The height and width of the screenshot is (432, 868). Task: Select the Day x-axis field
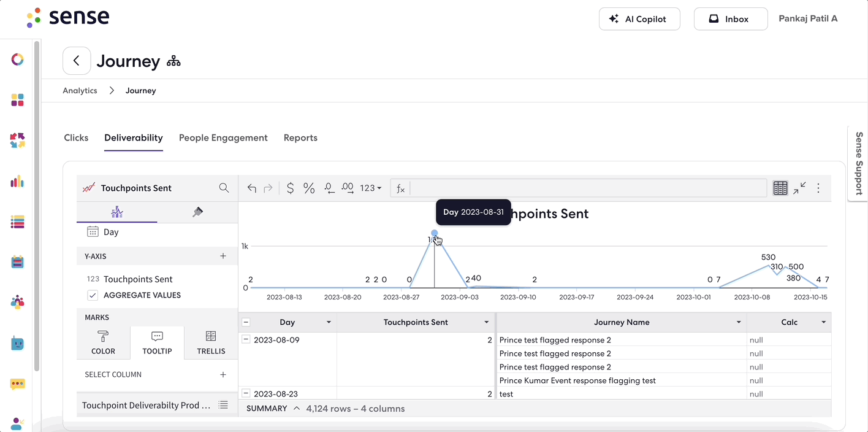[111, 232]
